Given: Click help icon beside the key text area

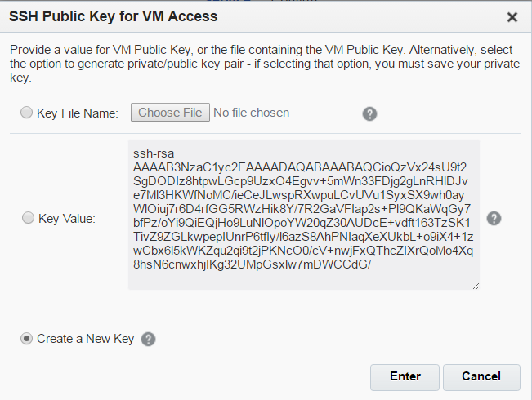Looking at the screenshot, I should click(494, 218).
